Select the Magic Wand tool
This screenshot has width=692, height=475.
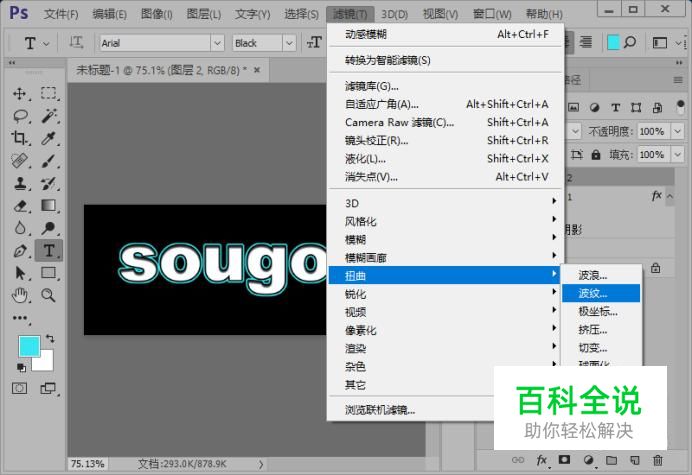[x=49, y=116]
